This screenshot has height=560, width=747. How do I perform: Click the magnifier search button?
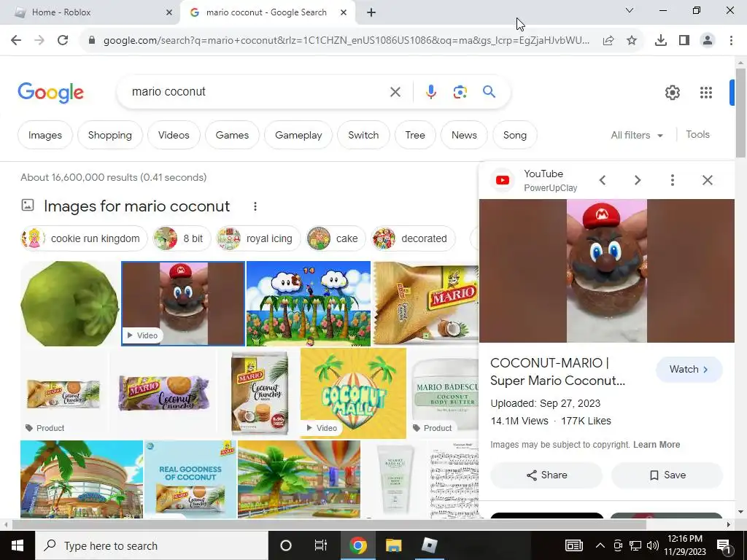(x=489, y=91)
